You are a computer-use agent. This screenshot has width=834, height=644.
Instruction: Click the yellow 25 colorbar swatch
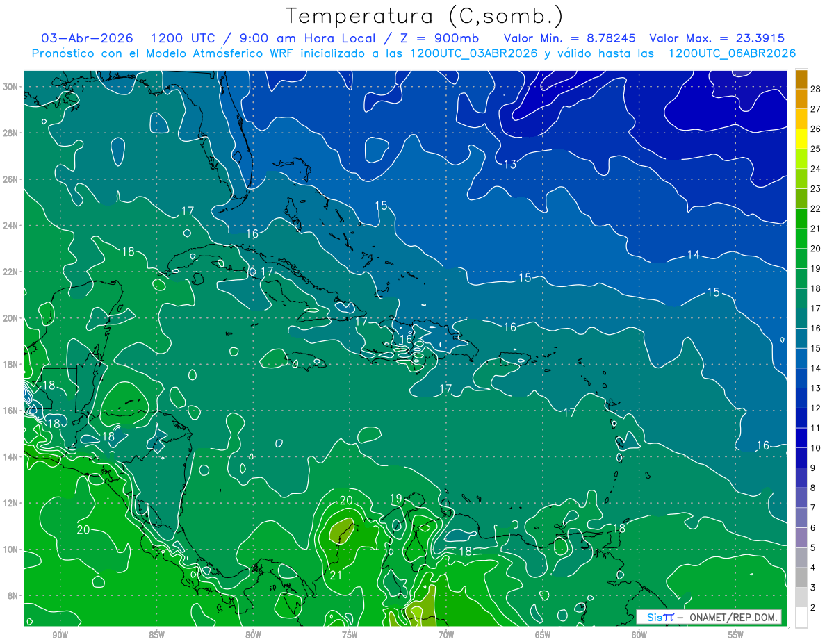pos(801,139)
